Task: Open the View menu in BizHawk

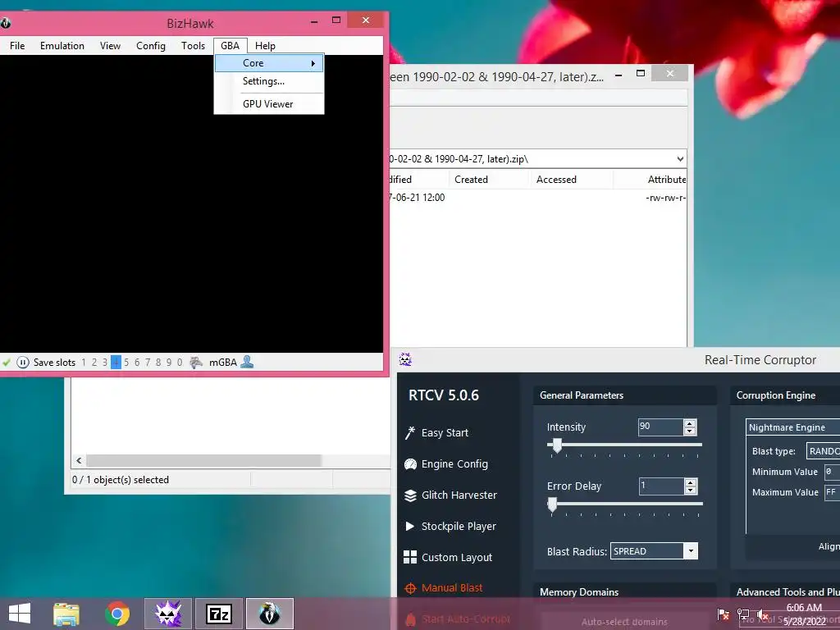Action: (110, 46)
